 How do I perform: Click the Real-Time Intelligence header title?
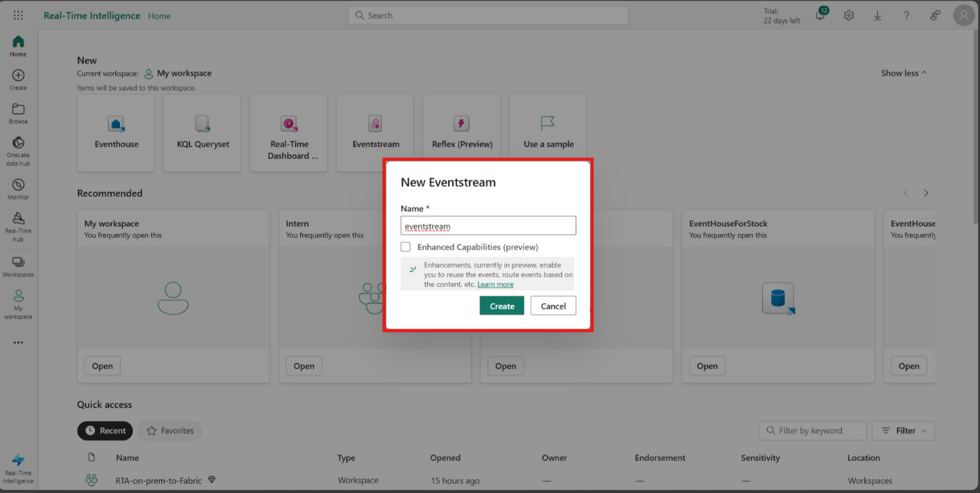point(92,15)
